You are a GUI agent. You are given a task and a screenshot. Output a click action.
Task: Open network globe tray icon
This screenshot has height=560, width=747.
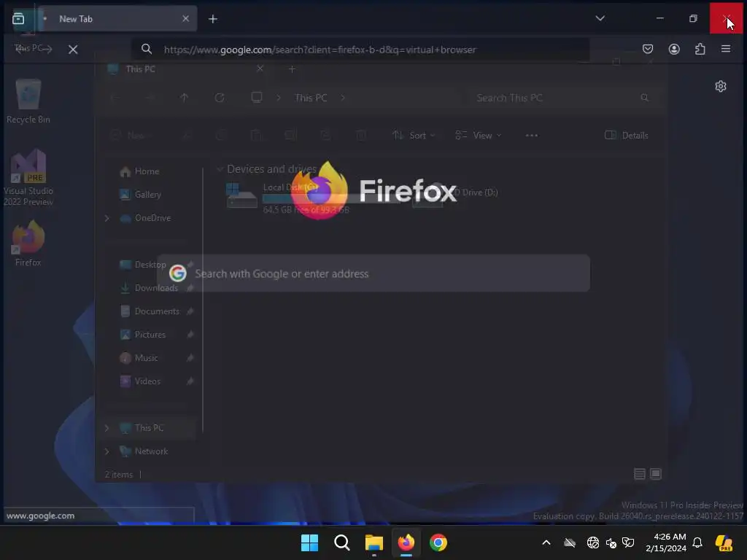tap(593, 542)
